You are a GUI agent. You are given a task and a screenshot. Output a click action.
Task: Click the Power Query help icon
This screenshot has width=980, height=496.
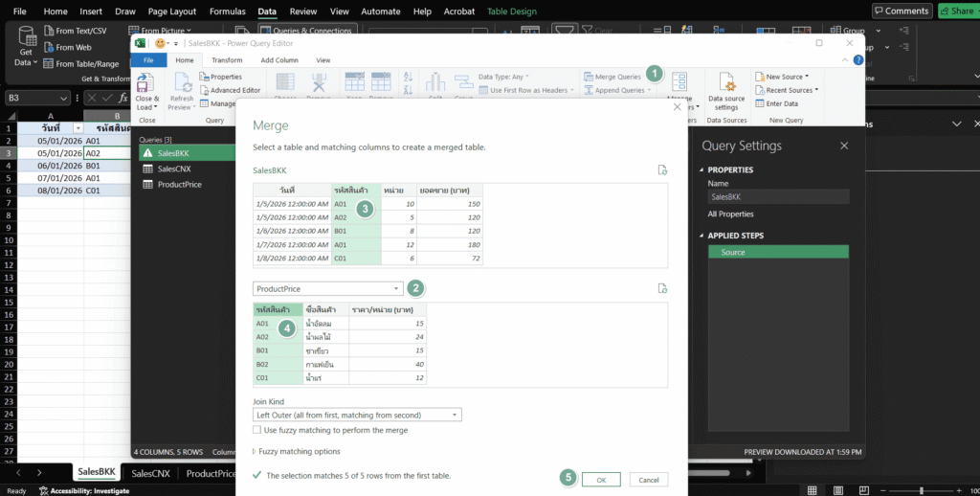click(x=858, y=60)
